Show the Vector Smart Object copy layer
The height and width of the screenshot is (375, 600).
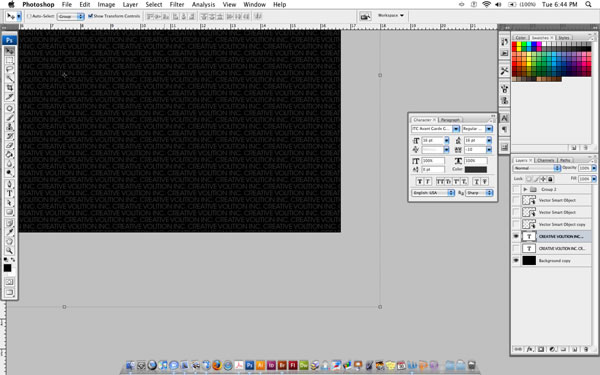516,224
